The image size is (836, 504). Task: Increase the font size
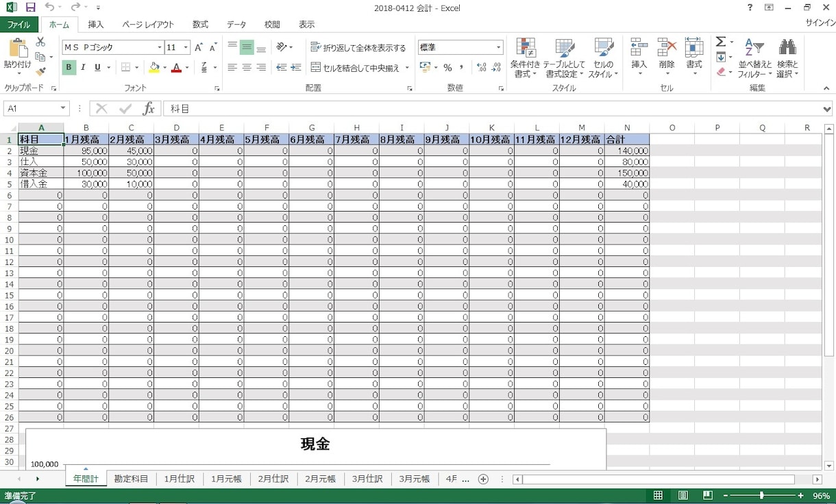(199, 47)
